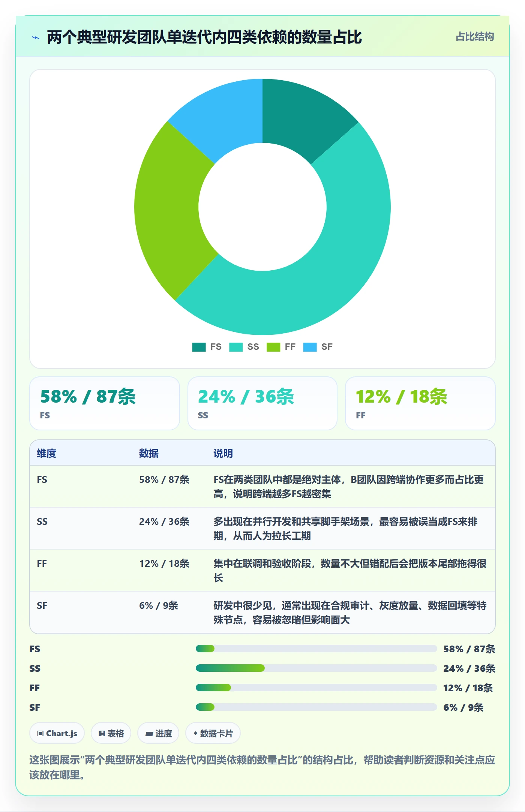Click the FF progress bar
The image size is (525, 812).
tap(316, 688)
